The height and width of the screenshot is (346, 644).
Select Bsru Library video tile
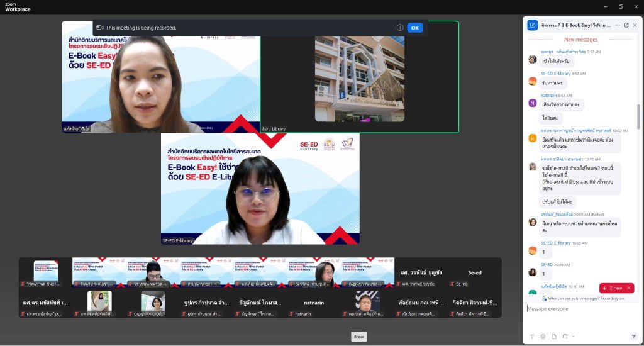(x=359, y=77)
